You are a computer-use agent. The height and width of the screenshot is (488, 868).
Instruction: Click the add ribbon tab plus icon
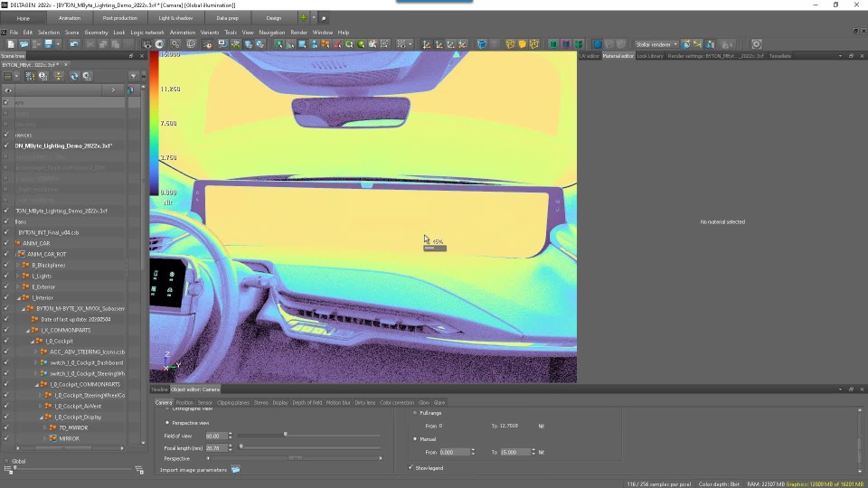(303, 18)
